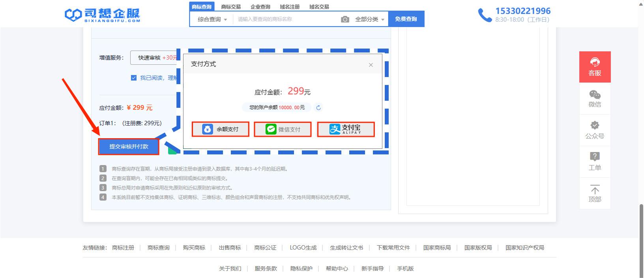Open the 国家版权局 footer link
Image resolution: width=644 pixels, height=278 pixels.
478,248
